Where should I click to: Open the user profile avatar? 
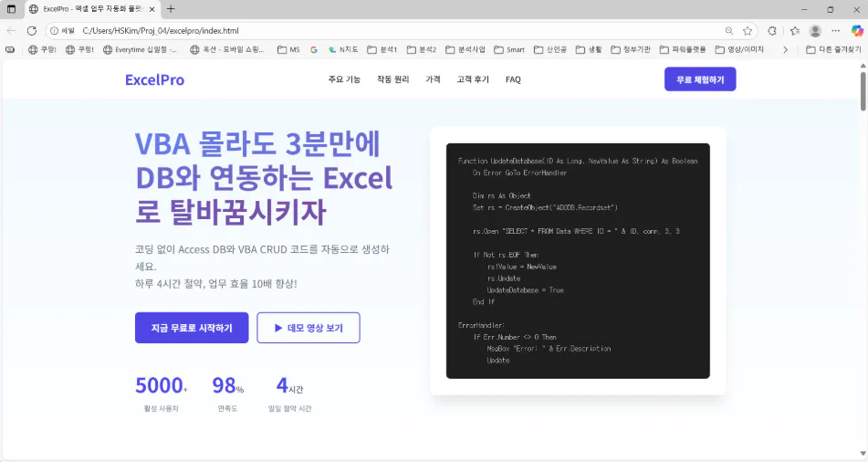[815, 30]
